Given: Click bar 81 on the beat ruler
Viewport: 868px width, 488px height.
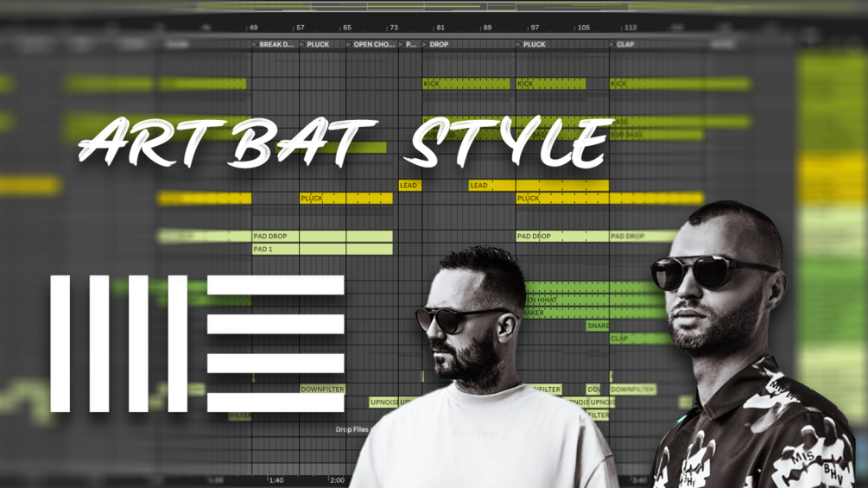Looking at the screenshot, I should [440, 27].
